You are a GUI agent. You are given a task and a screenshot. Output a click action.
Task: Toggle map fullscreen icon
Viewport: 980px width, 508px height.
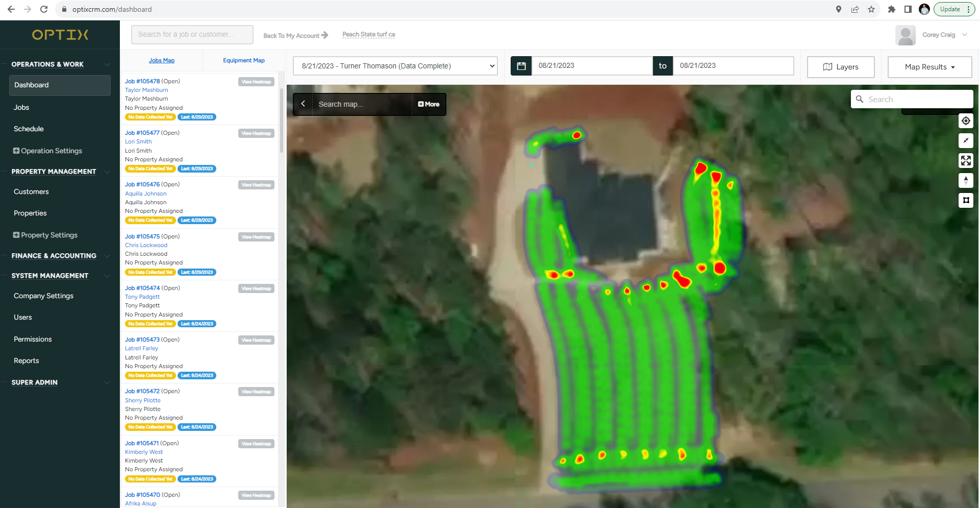tap(966, 160)
